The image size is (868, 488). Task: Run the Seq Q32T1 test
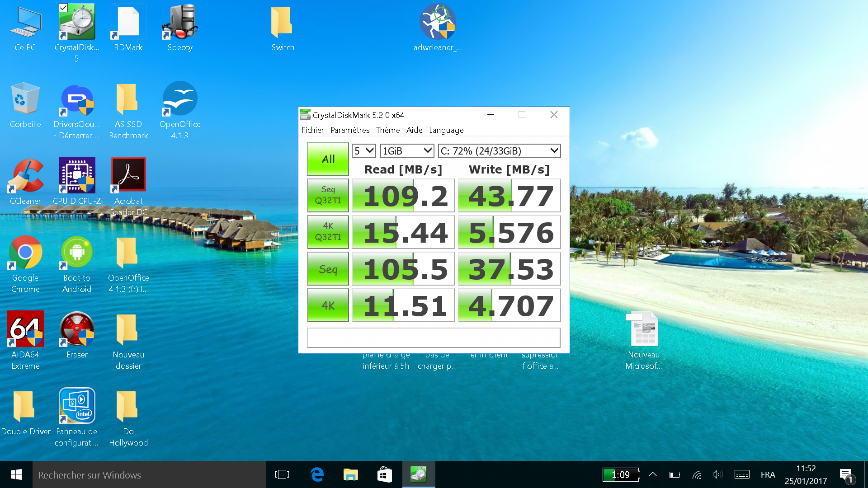click(328, 195)
